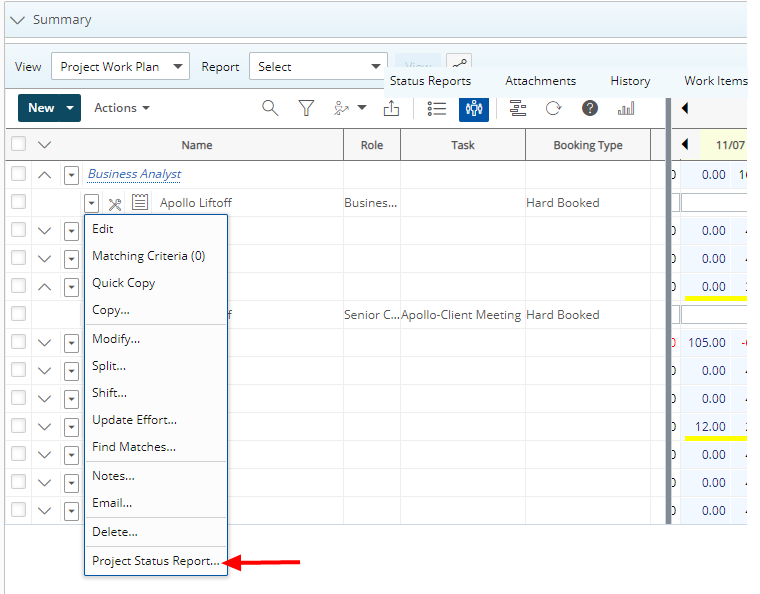Tick the select-all checkbox in header row

click(18, 144)
